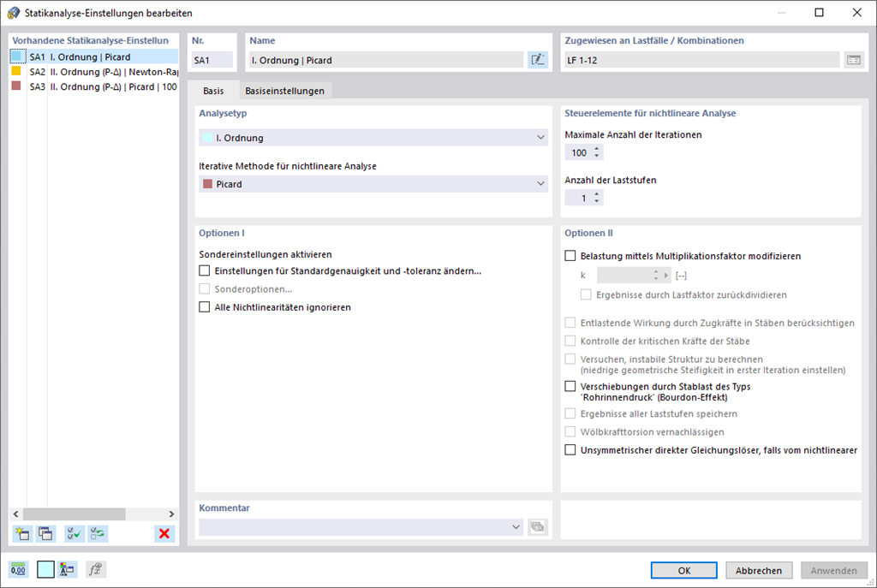
Task: Toggle the Bourdon-Effekt Rohrinnendruck checkbox
Action: [x=571, y=387]
